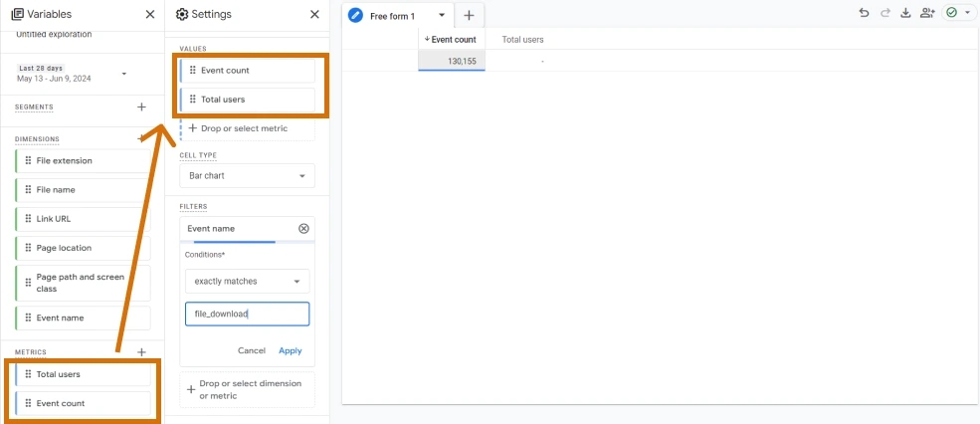Redo the change

[x=885, y=13]
